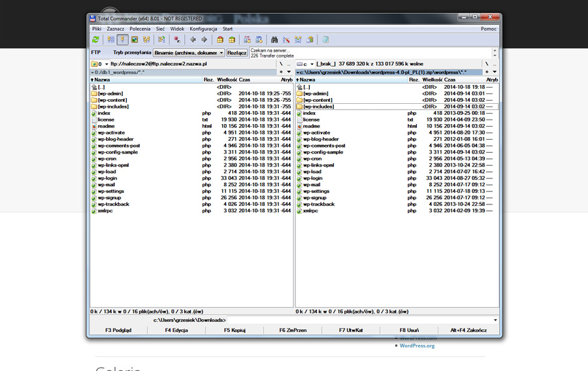Screen dimensions: 588x371
Task: Select the [wp-content] folder in right panel
Action: (x=397, y=100)
